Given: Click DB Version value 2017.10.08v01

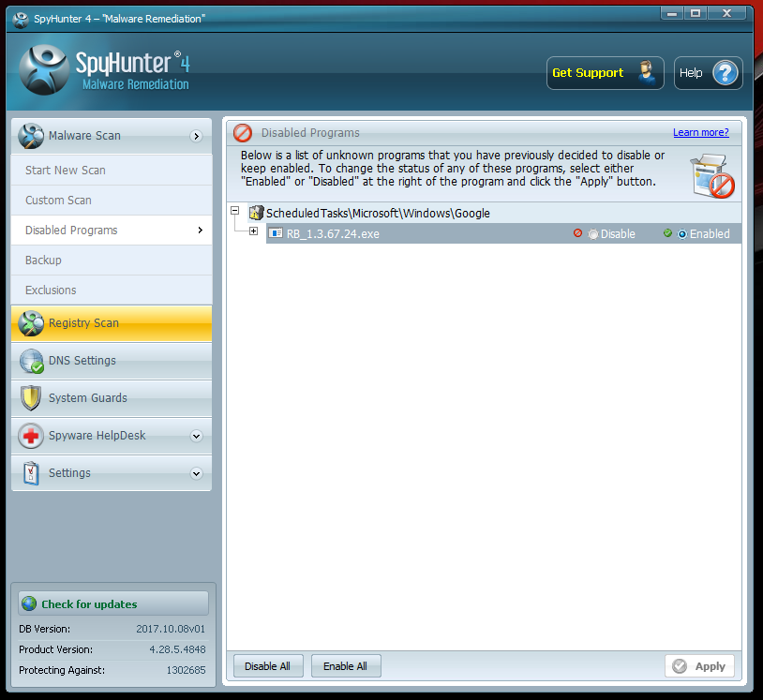Looking at the screenshot, I should coord(171,629).
